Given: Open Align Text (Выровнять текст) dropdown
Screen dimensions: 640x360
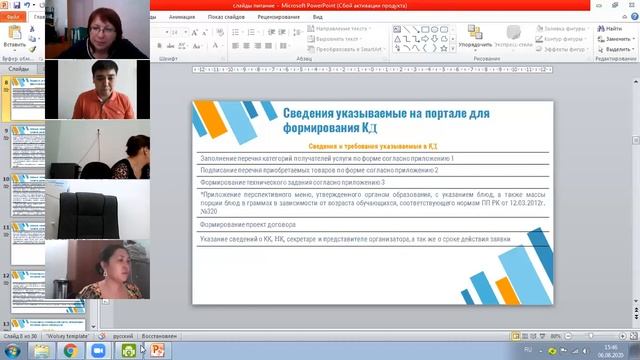Looking at the screenshot, I should pos(335,39).
